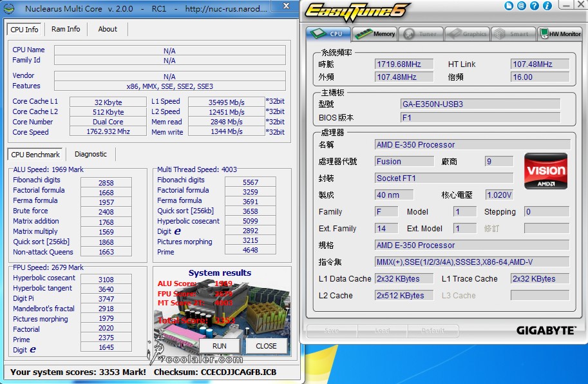Click the Core Speed value '1762.932 Mhz'
588x384 pixels.
(108, 131)
